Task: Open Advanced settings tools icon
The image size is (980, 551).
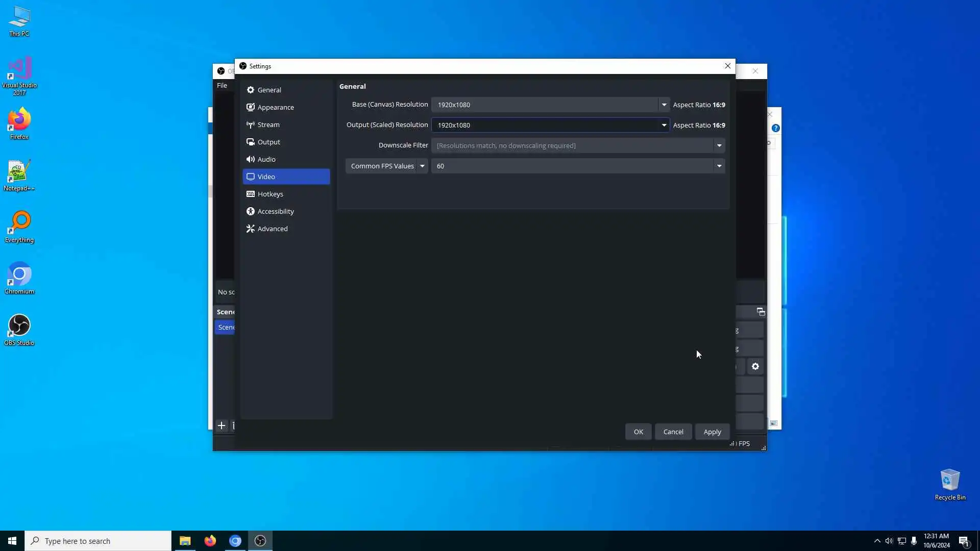Action: click(272, 229)
